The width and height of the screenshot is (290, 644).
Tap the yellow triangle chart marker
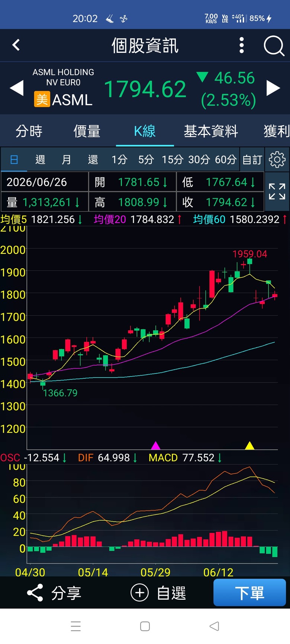pos(250,445)
